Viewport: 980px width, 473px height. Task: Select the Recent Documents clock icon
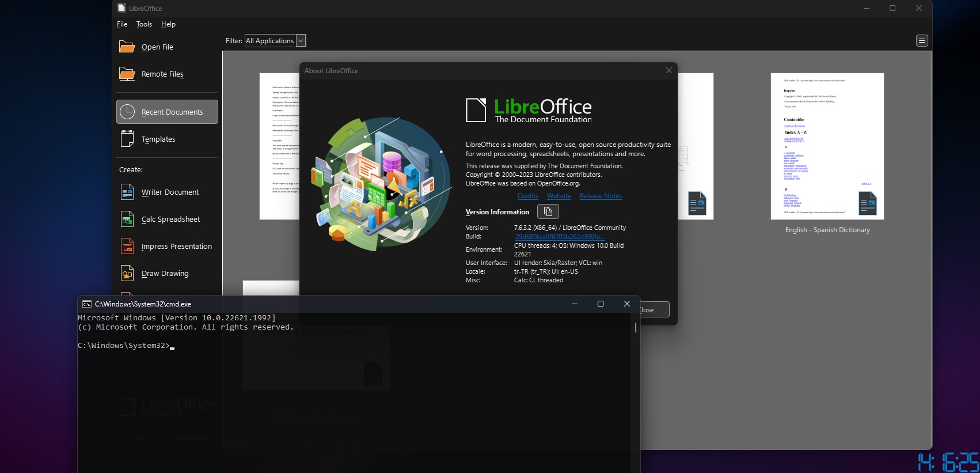127,112
